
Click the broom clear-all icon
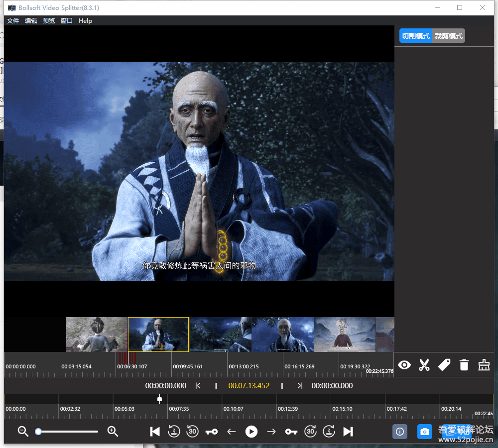(x=484, y=365)
